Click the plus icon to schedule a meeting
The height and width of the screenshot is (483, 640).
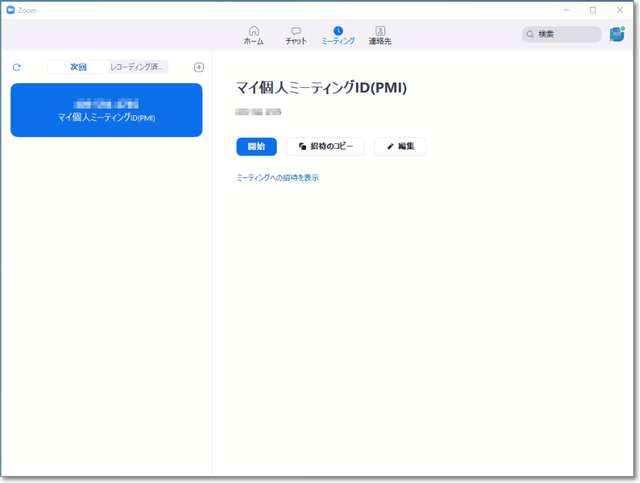pyautogui.click(x=198, y=67)
